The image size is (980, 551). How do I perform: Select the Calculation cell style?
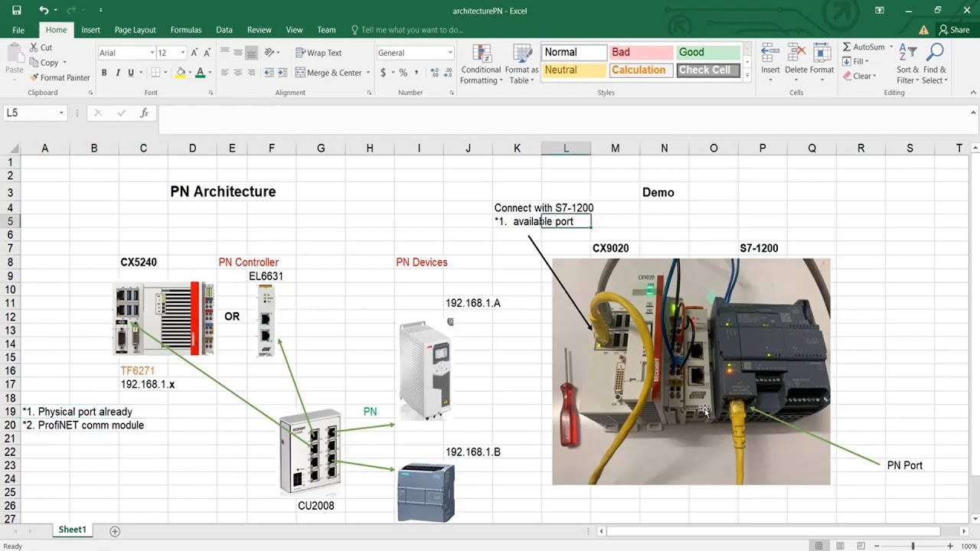point(641,70)
